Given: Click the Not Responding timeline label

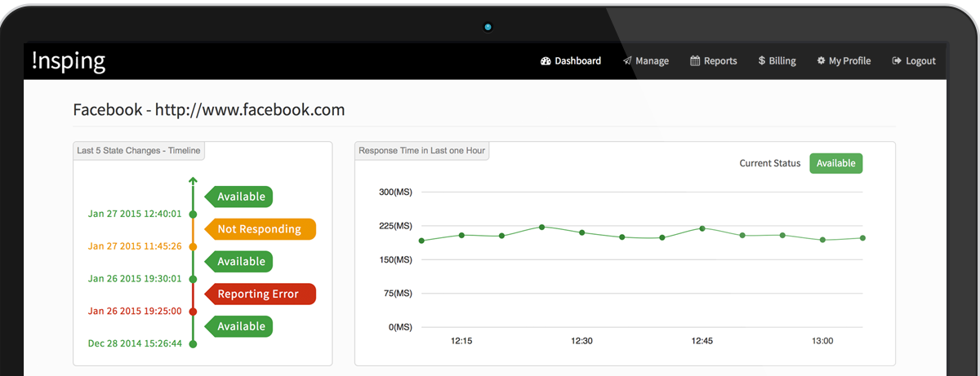Looking at the screenshot, I should [259, 229].
